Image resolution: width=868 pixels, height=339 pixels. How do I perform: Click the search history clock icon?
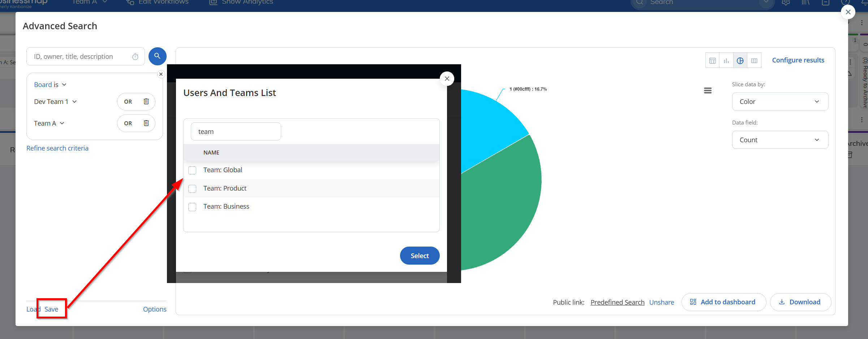tap(135, 57)
